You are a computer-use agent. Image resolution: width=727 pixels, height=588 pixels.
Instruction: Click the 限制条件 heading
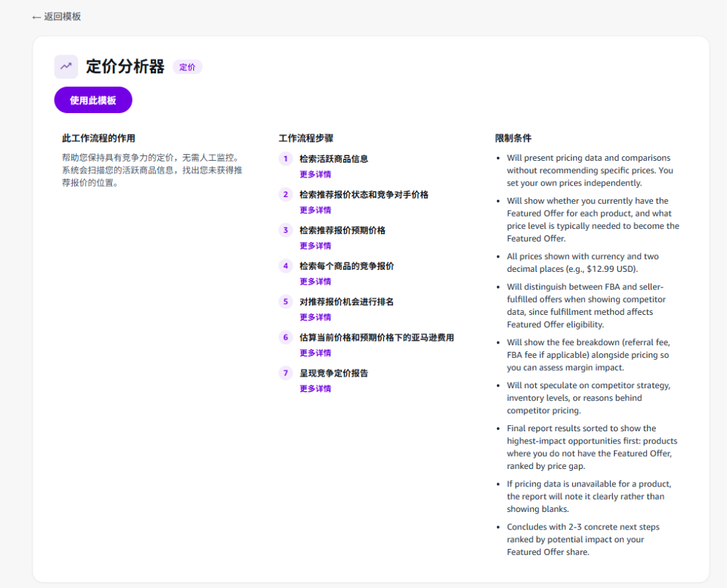[x=513, y=138]
